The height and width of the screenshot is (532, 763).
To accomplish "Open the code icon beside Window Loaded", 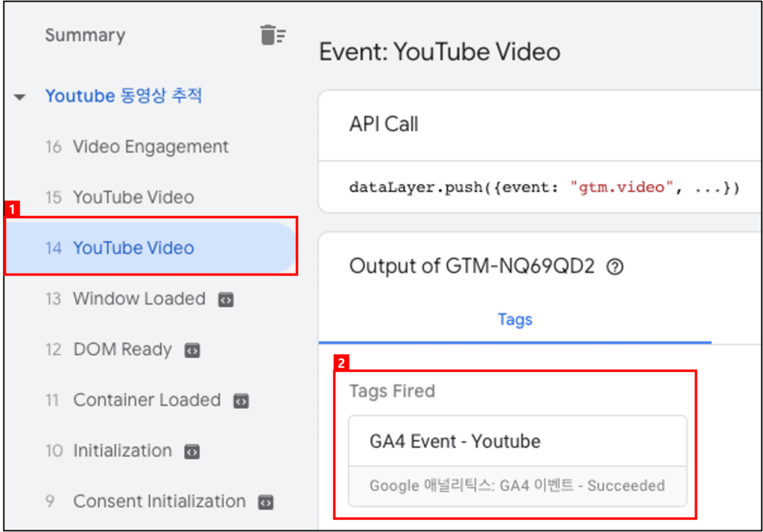I will (x=226, y=300).
